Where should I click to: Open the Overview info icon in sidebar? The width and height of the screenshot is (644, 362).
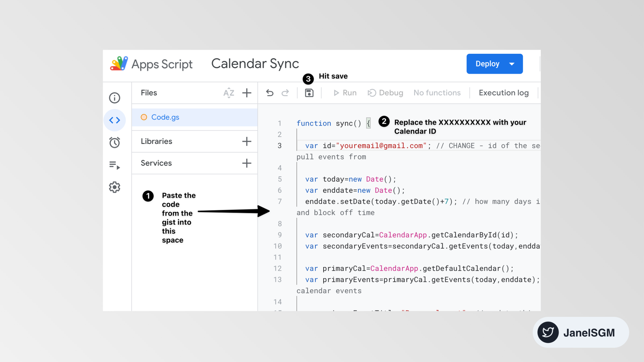(x=114, y=98)
